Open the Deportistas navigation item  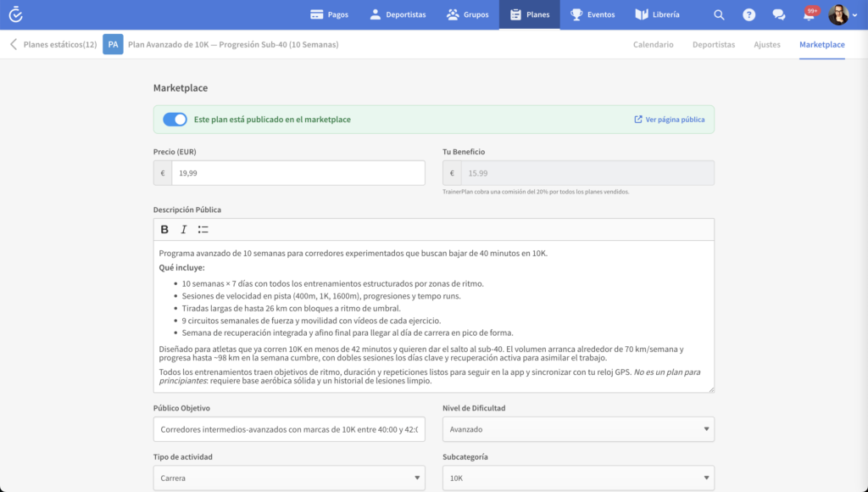tap(398, 14)
